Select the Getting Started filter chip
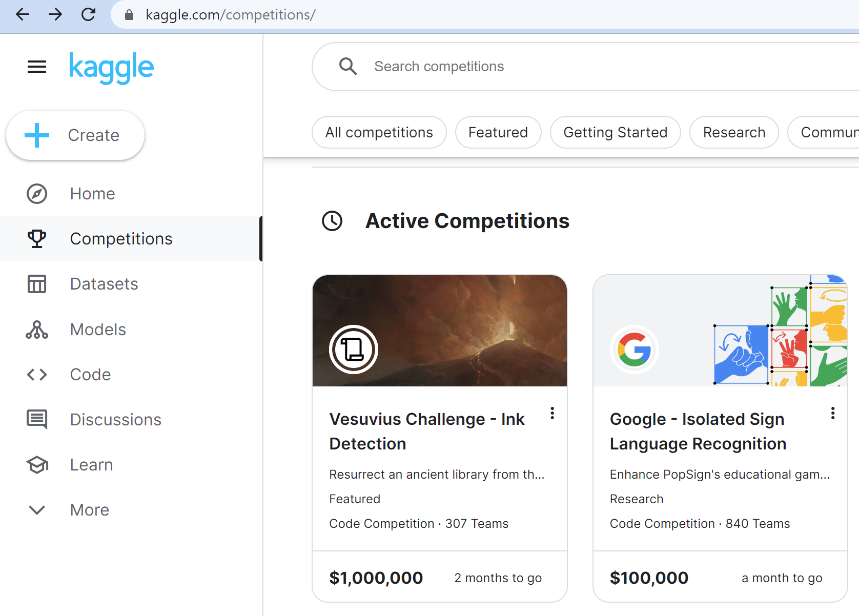Image resolution: width=859 pixels, height=616 pixels. pos(616,132)
